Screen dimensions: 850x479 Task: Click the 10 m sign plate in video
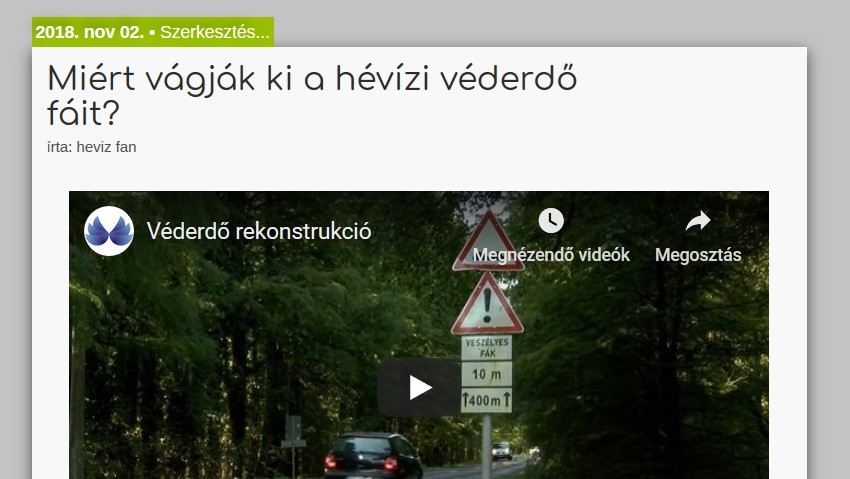(x=486, y=374)
